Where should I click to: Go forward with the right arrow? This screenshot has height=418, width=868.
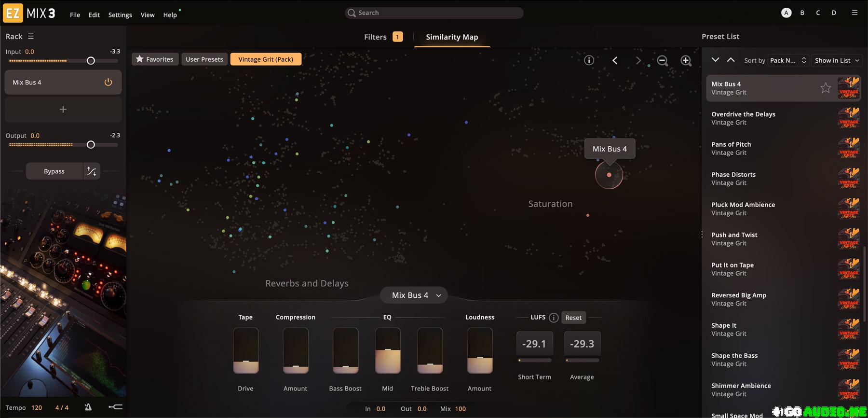pos(638,60)
